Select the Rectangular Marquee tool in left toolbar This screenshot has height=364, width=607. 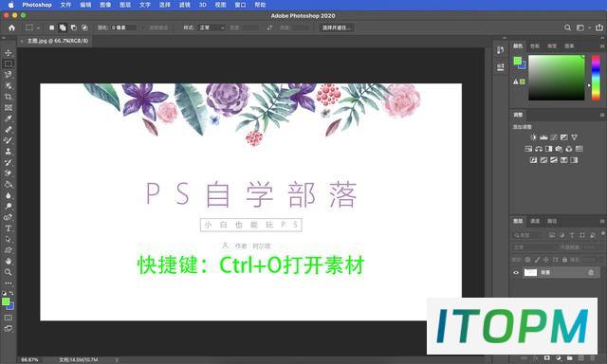click(x=9, y=64)
